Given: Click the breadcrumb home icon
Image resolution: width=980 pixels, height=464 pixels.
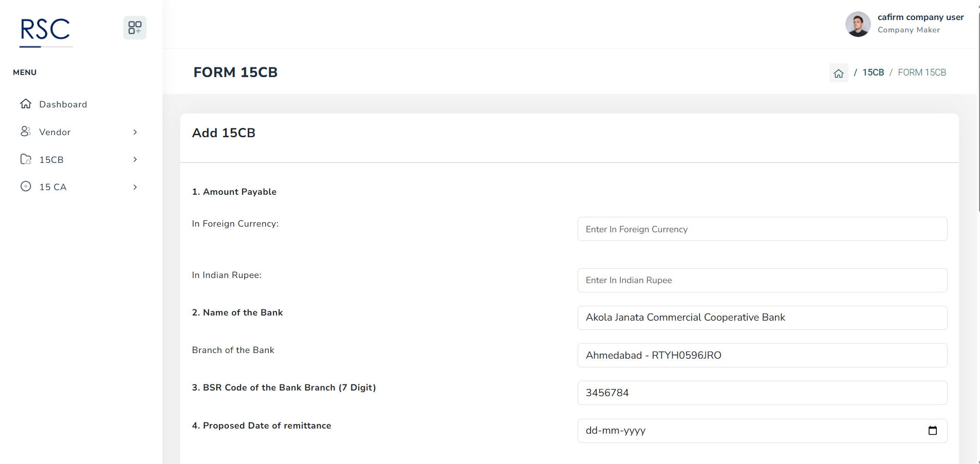Looking at the screenshot, I should pos(838,73).
